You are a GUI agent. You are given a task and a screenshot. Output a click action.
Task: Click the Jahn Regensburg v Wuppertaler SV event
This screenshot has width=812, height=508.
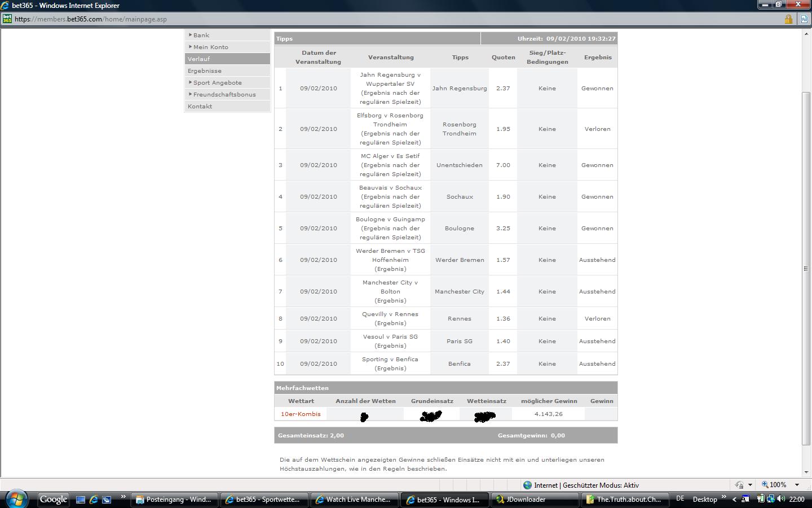[390, 88]
